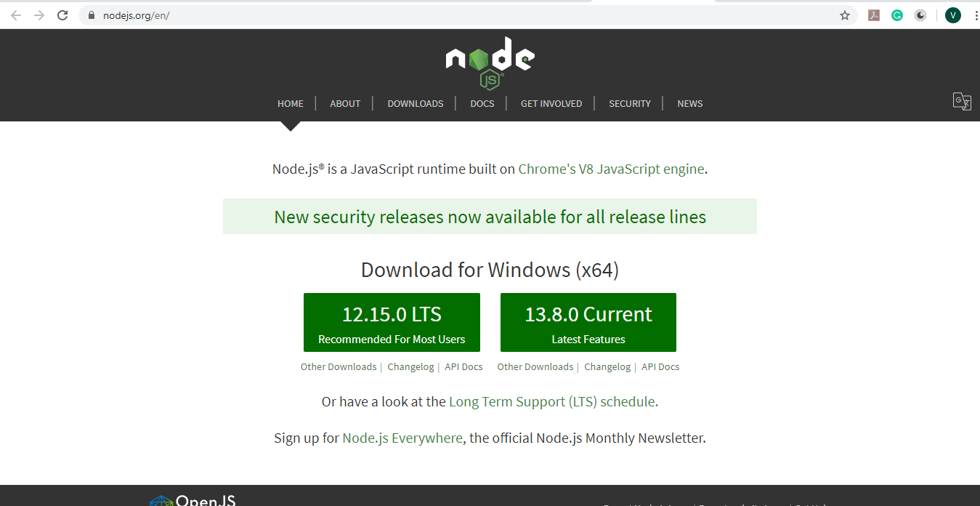Open Other Downloads under 13.8.0 Current
This screenshot has height=506, width=980.
535,367
